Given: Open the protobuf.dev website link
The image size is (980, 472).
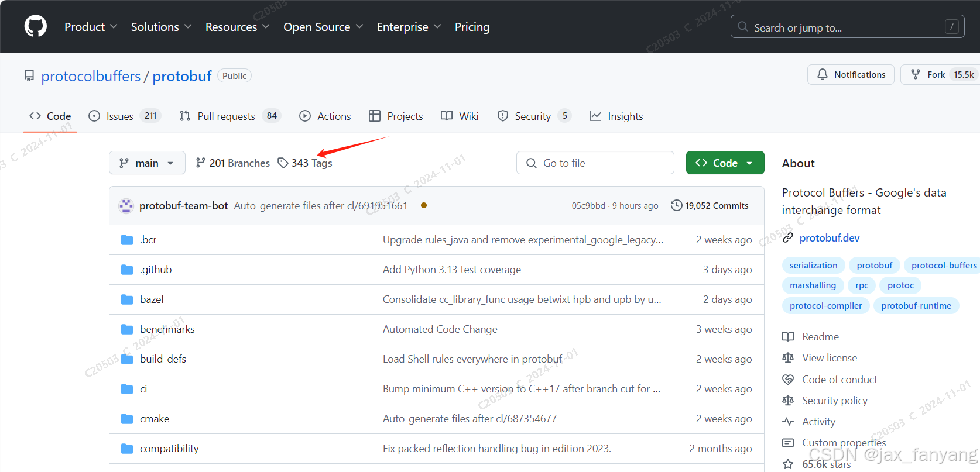Looking at the screenshot, I should 830,237.
